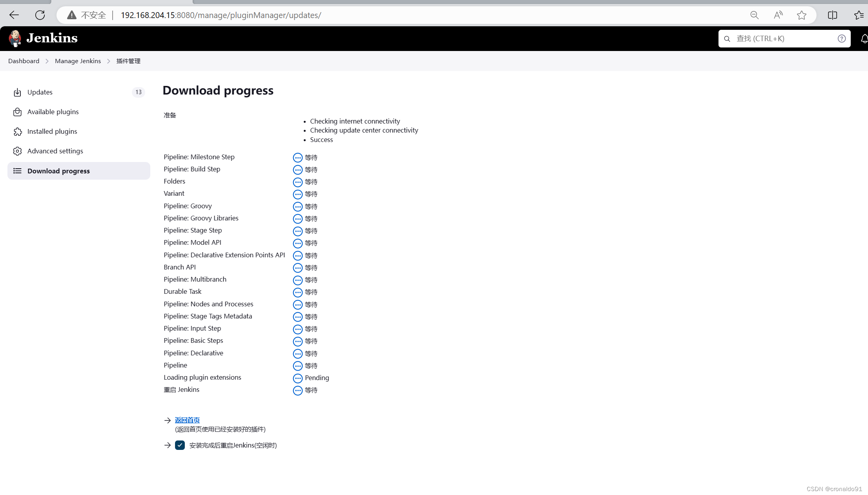Click the Success status bullet
This screenshot has height=495, width=868.
point(321,140)
